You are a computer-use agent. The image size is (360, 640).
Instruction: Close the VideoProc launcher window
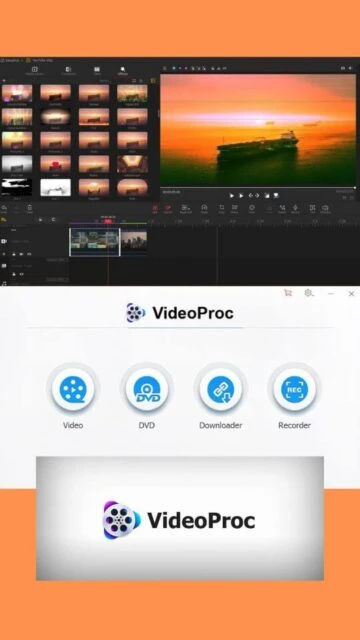351,293
